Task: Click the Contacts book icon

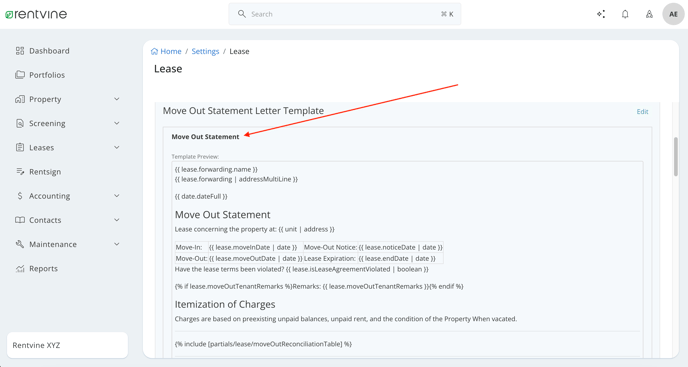Action: pyautogui.click(x=20, y=220)
